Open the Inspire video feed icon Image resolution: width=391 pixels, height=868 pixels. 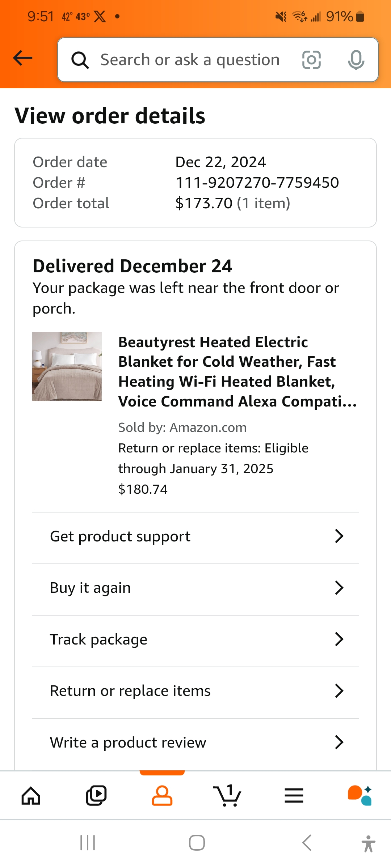click(96, 796)
